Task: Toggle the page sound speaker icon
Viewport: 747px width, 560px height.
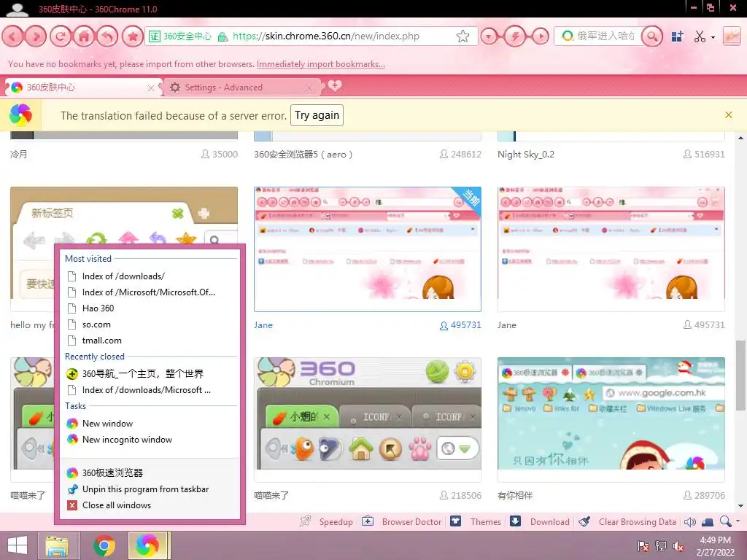Action: tap(690, 522)
